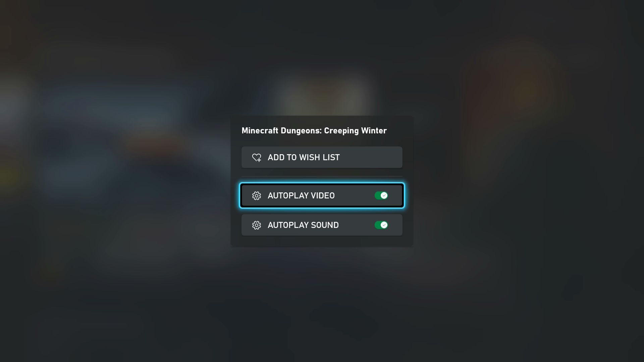The image size is (644, 362).
Task: Click the heart/wishlist icon next to Add to Wish List
Action: pyautogui.click(x=257, y=157)
